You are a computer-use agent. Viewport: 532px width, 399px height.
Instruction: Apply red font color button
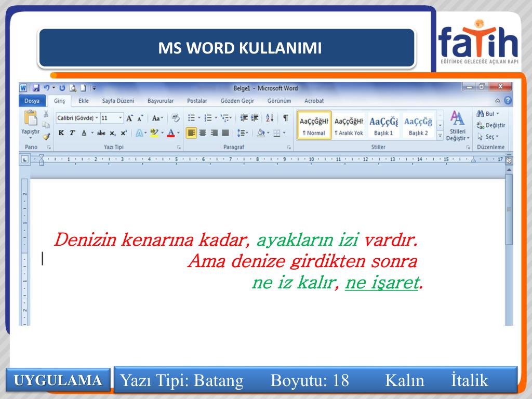(171, 133)
